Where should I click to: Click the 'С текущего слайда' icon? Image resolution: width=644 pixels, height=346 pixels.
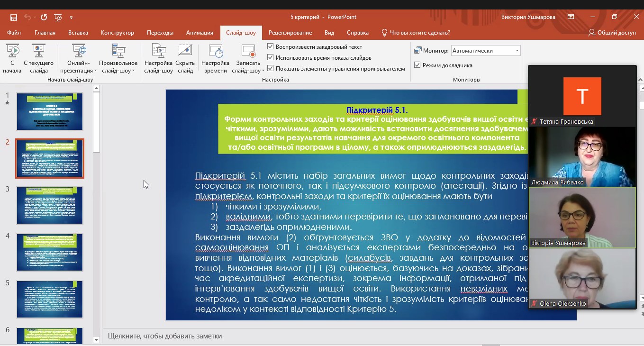pyautogui.click(x=38, y=50)
